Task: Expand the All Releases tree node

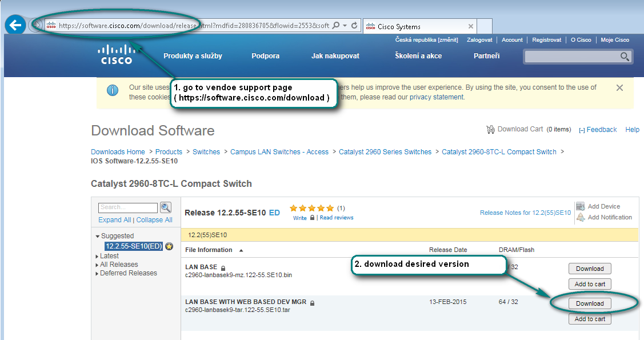Action: coord(97,265)
